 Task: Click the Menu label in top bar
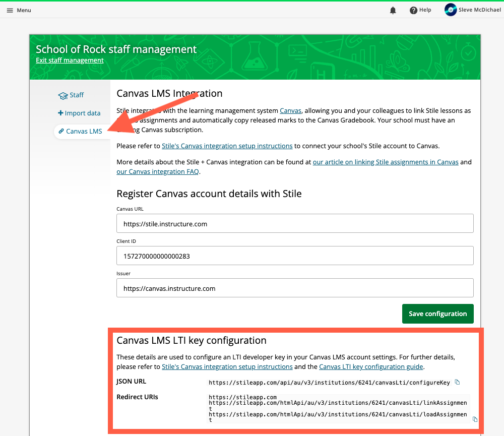[x=24, y=10]
